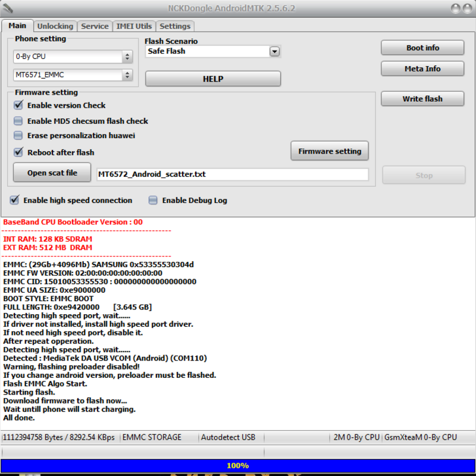Click the HELP button
Viewport: 476px width, 476px height.
point(213,79)
